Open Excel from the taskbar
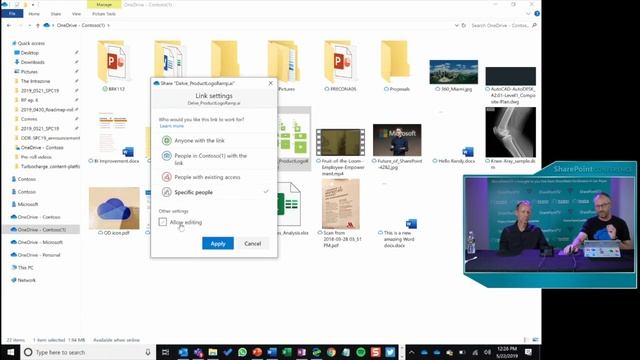 coord(287,352)
